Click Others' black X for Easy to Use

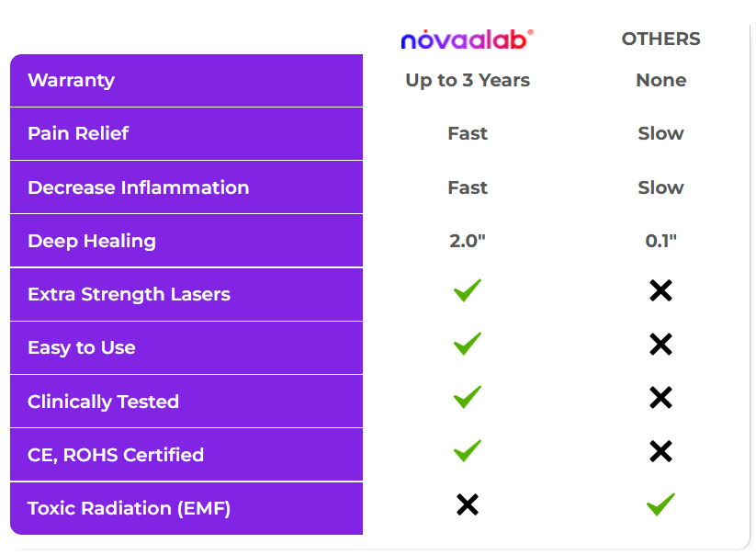(660, 345)
